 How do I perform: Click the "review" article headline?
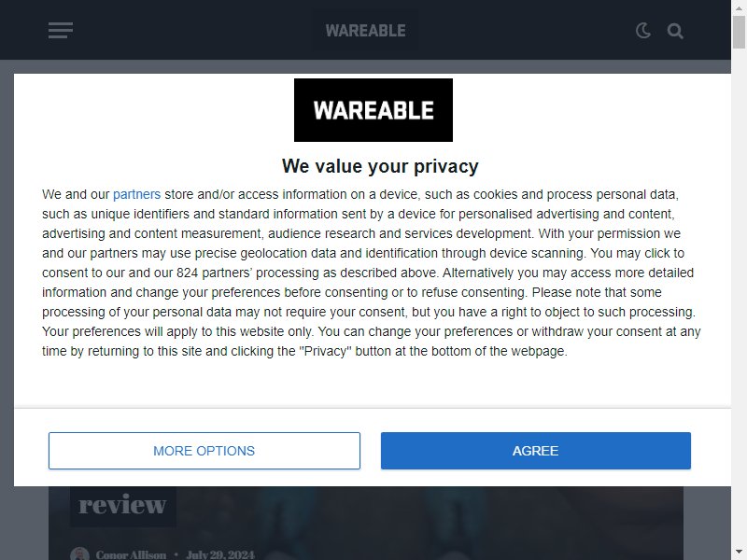pyautogui.click(x=122, y=505)
